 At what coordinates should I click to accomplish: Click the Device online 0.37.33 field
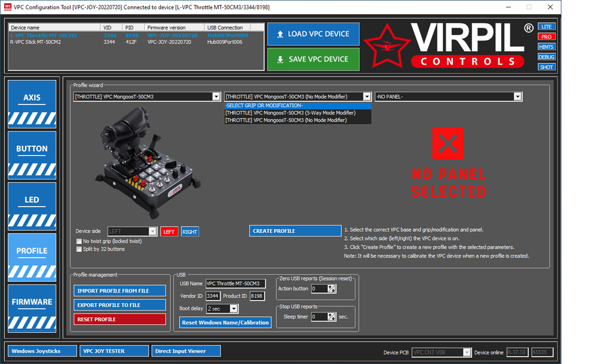(x=517, y=352)
